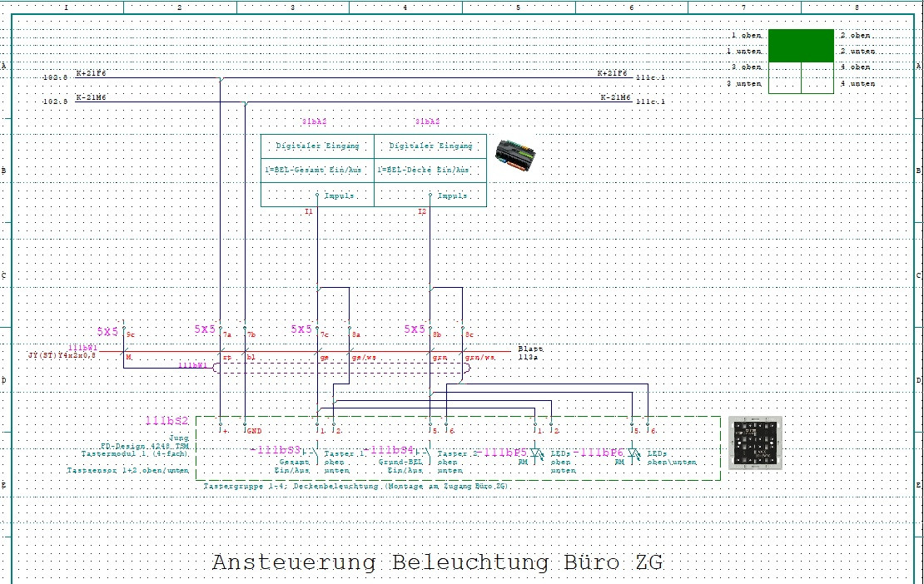Click the Jung push-button sensor photo
Screen dimensions: 924x584
[x=755, y=443]
